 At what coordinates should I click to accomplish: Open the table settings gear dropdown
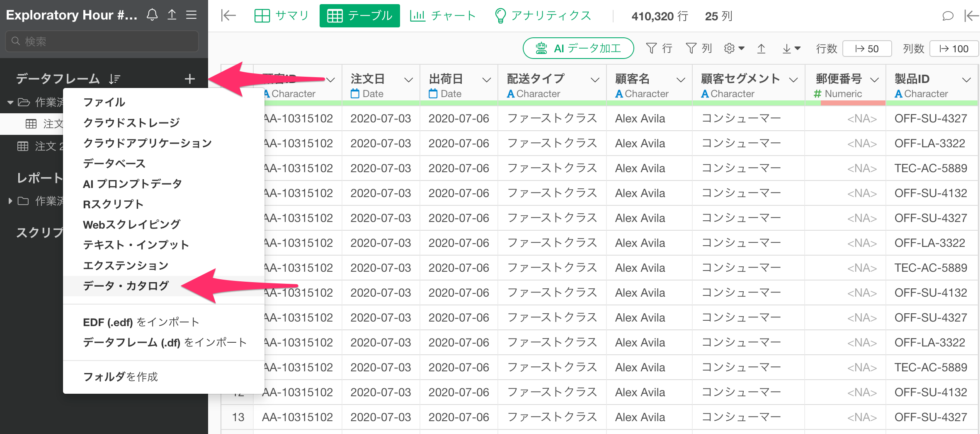click(x=734, y=49)
